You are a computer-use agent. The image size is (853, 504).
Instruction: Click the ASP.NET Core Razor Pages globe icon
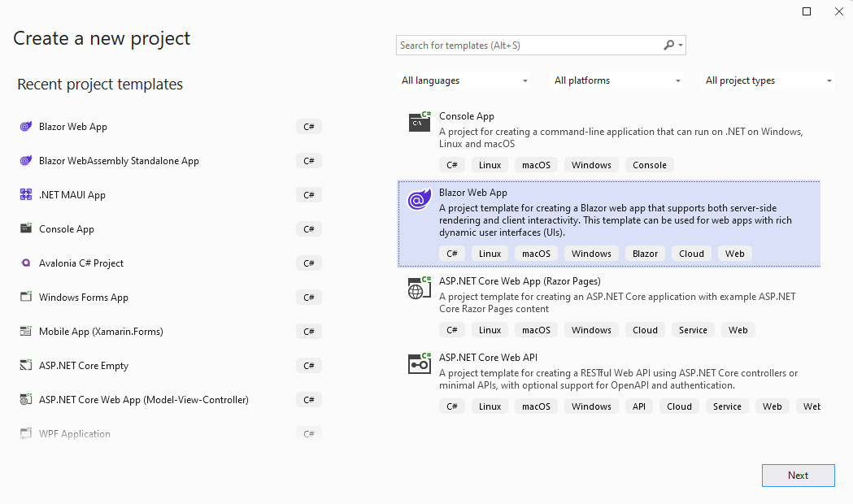click(x=419, y=288)
